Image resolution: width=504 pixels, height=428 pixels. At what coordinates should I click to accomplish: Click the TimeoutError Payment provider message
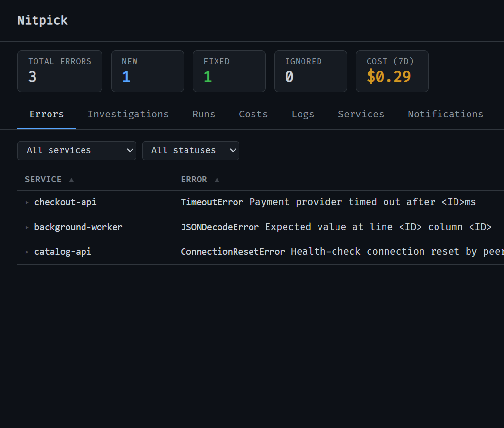(328, 202)
